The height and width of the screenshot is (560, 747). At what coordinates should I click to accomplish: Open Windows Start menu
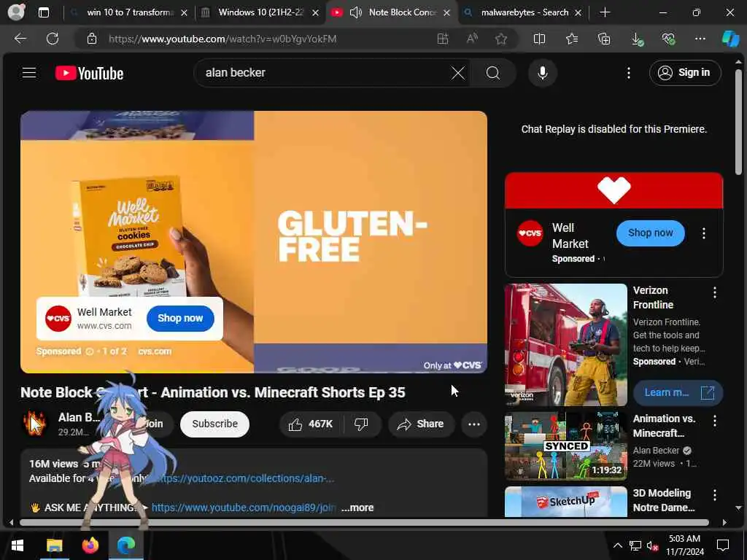click(x=18, y=545)
